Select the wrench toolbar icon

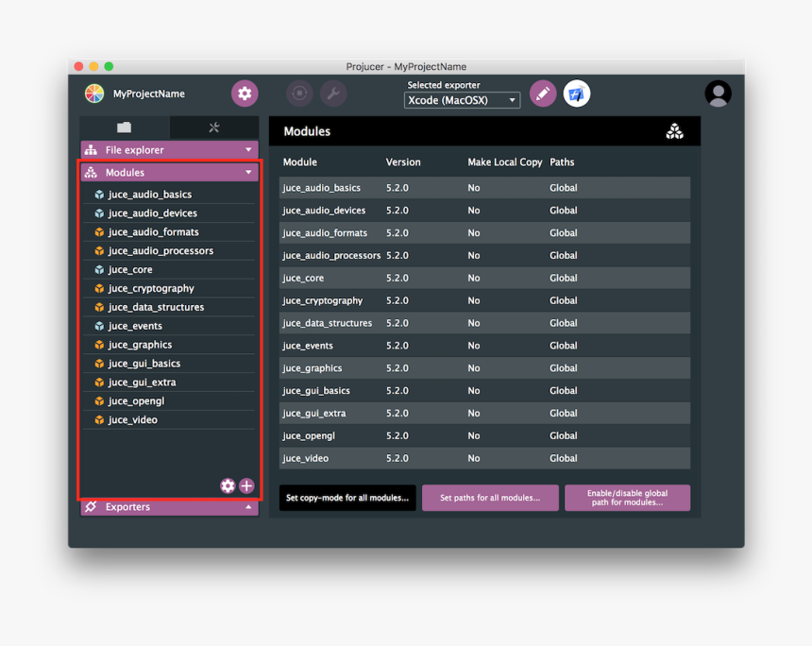pos(333,93)
